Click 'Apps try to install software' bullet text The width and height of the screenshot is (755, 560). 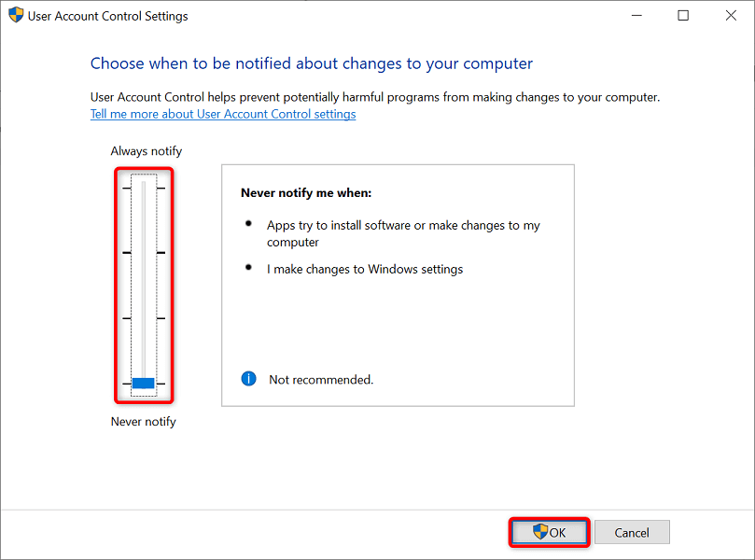pos(403,233)
